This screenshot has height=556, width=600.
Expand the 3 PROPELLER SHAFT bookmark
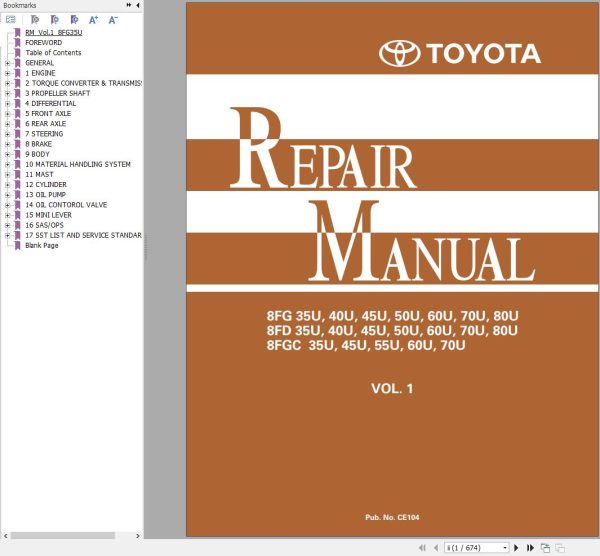pos(7,93)
